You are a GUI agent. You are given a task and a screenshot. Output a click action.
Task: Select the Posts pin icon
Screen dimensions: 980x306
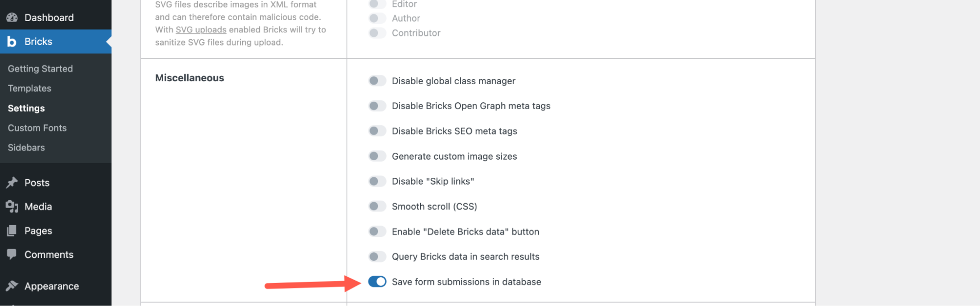(x=12, y=182)
